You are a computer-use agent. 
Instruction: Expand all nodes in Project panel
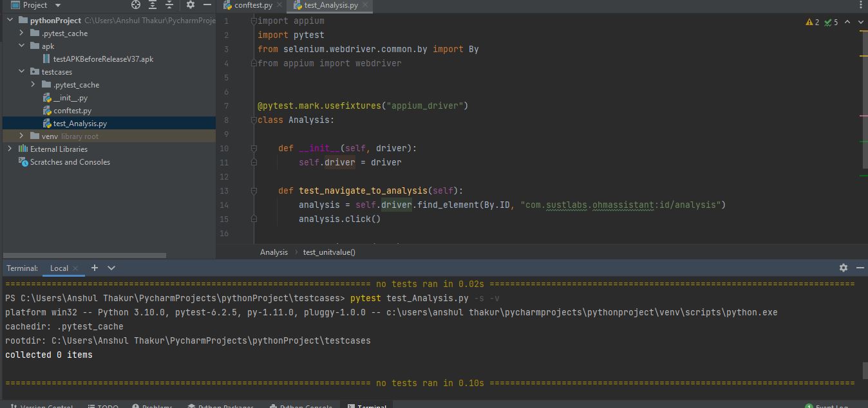153,5
